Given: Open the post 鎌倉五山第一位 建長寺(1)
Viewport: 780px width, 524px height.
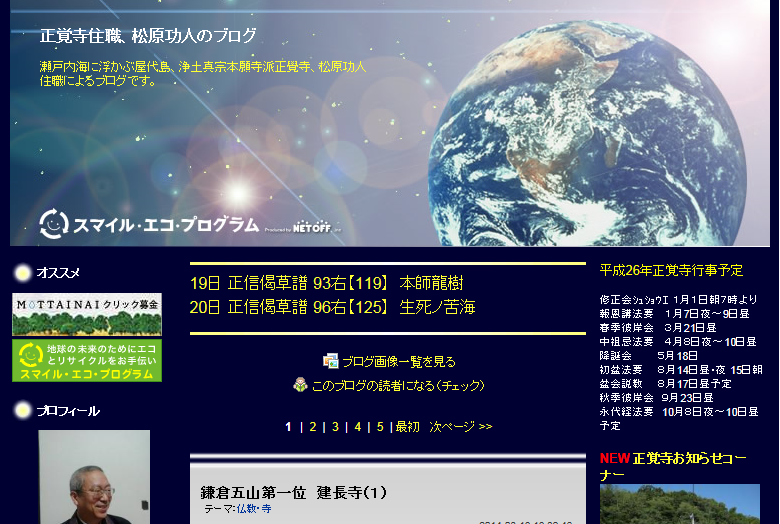Looking at the screenshot, I should tap(293, 492).
